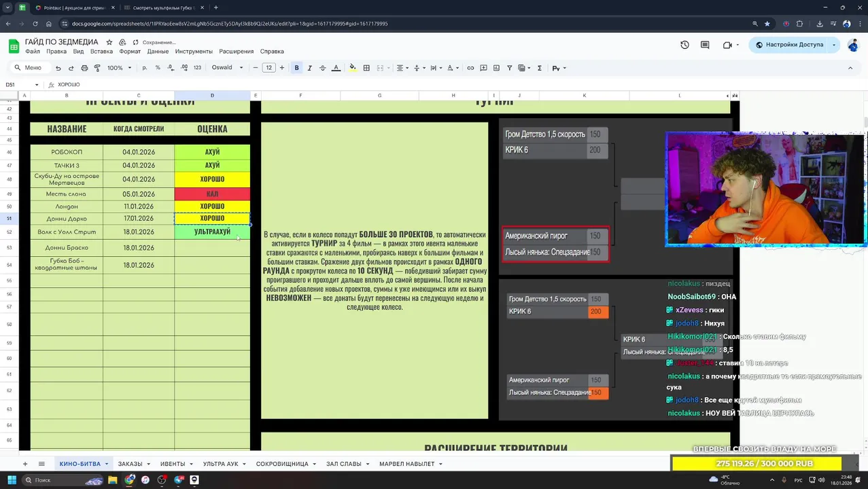The image size is (868, 489).
Task: Open the borders tool
Action: 366,68
